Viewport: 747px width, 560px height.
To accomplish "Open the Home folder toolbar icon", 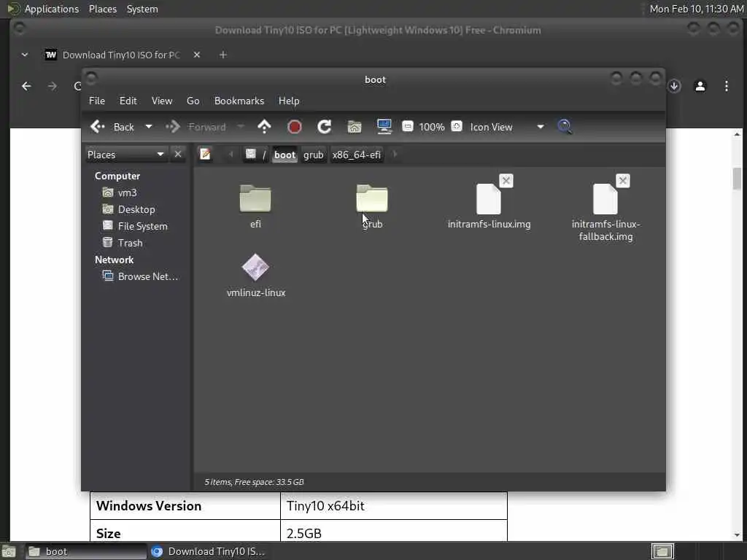I will (x=355, y=127).
